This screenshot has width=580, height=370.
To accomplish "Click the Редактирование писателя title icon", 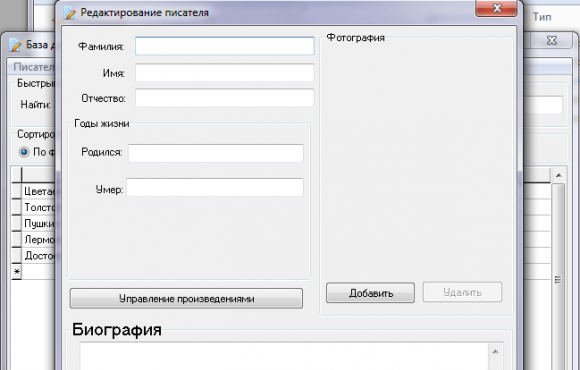I will [x=69, y=13].
